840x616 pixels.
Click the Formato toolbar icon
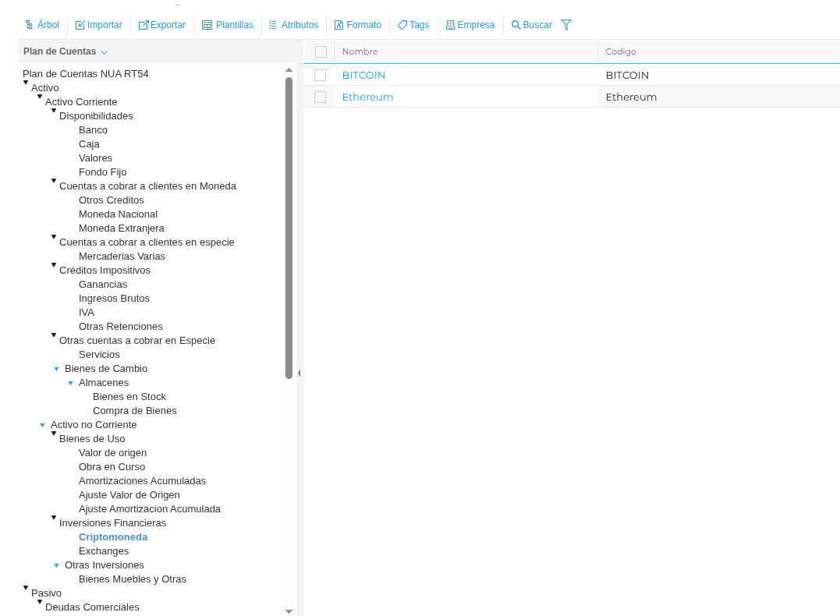(x=338, y=25)
